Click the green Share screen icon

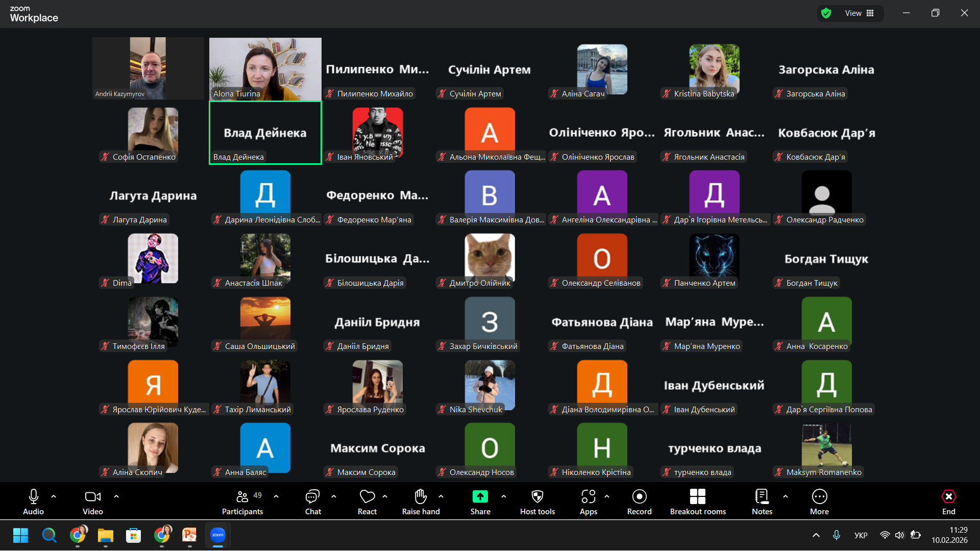480,496
